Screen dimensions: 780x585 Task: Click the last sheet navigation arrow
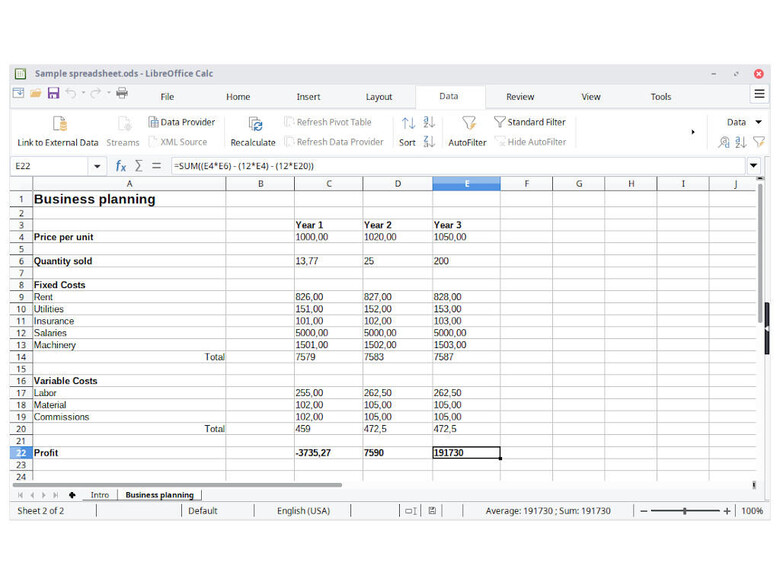(56, 495)
